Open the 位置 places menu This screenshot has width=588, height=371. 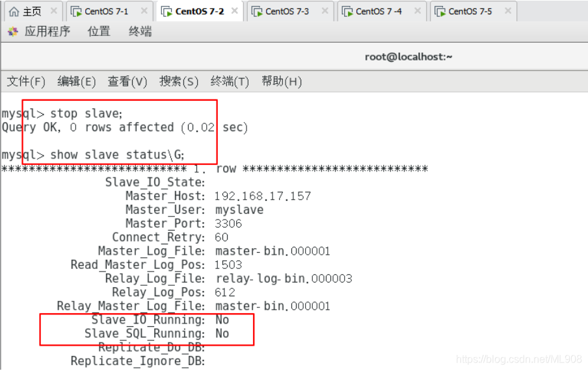click(x=99, y=31)
